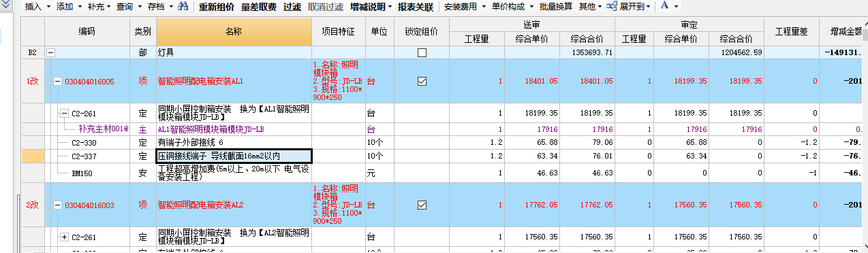Click 送审综合合价 value 76.01

click(x=603, y=156)
